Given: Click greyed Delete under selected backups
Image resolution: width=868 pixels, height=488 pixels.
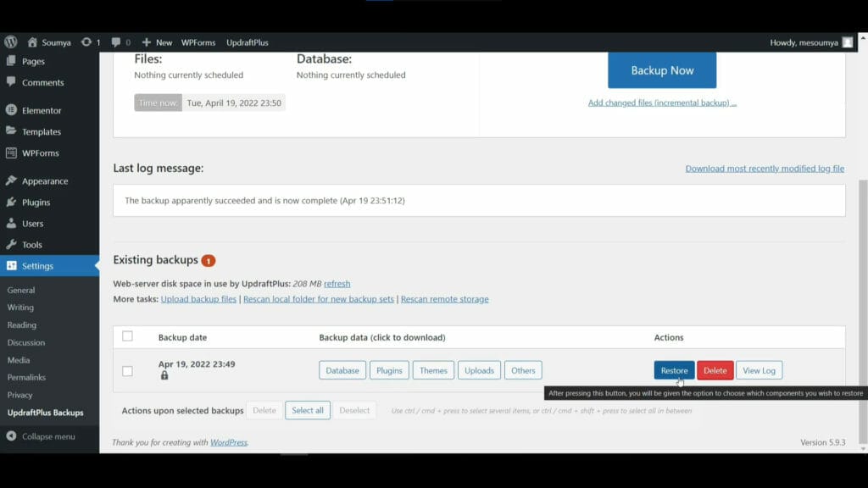Looking at the screenshot, I should tap(264, 410).
